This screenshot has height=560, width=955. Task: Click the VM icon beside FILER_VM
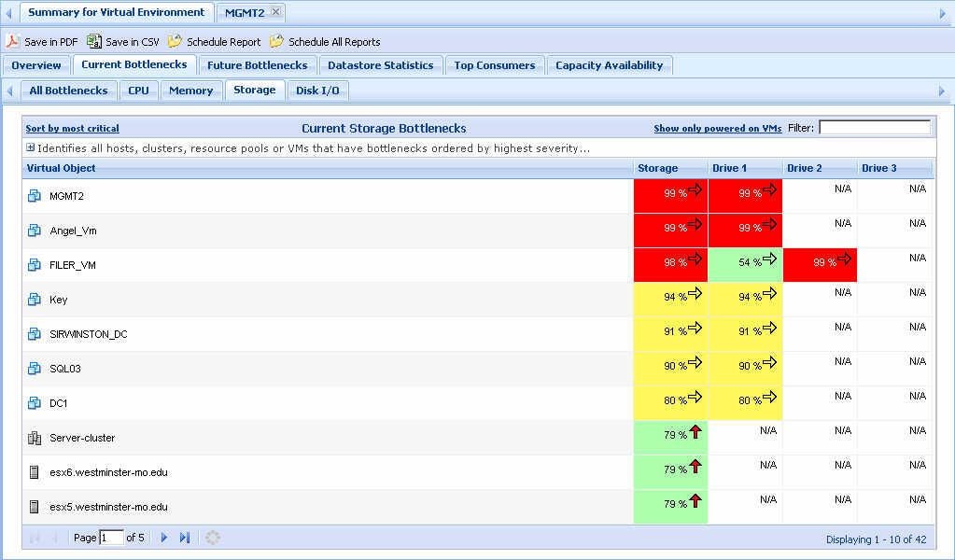(x=35, y=265)
